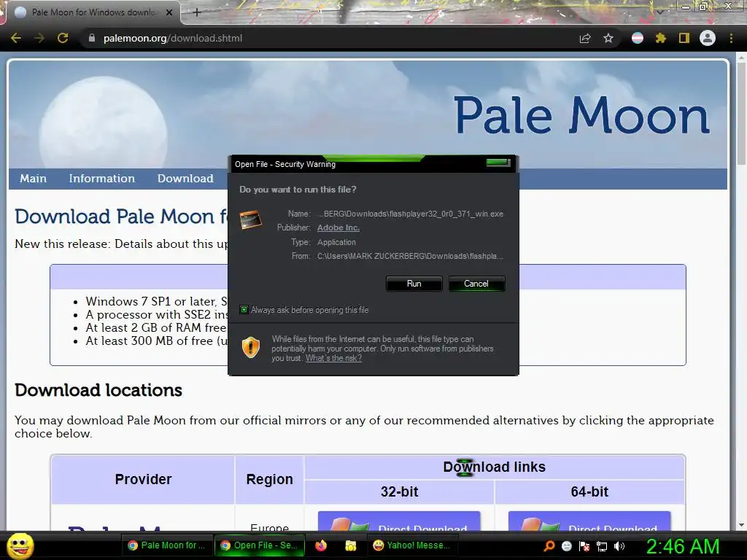The width and height of the screenshot is (747, 560).
Task: Click the white round face tray icon
Action: click(x=566, y=546)
